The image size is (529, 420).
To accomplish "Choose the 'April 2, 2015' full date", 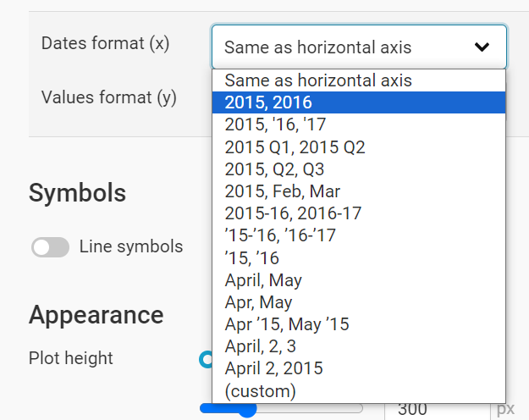I will click(359, 368).
